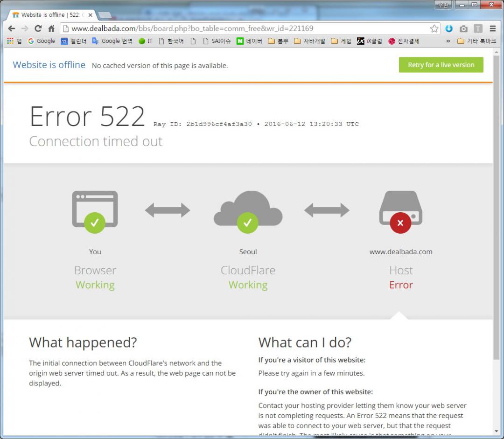504x439 pixels.
Task: Bookmark this page with the star icon
Action: tap(434, 28)
